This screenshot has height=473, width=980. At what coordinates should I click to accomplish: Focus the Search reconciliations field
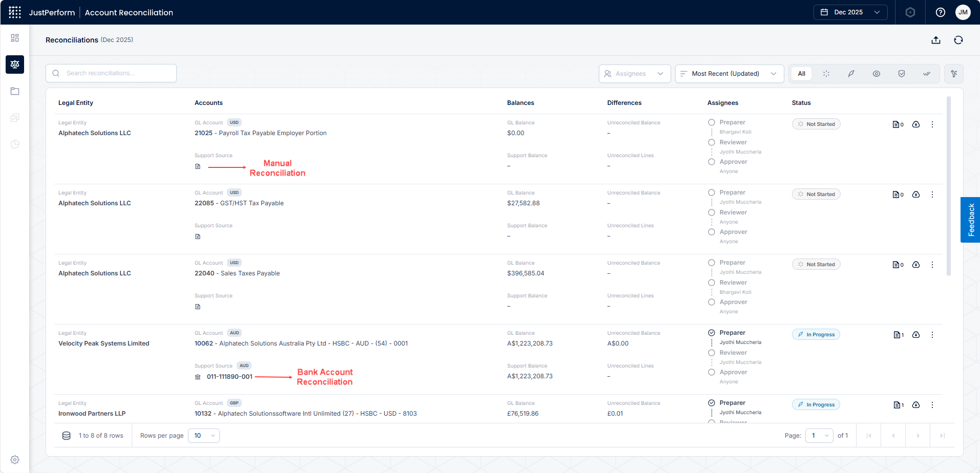[111, 73]
